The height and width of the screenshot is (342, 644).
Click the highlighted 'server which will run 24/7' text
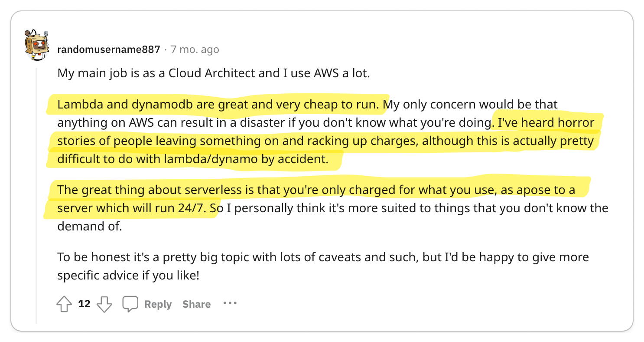pyautogui.click(x=137, y=208)
